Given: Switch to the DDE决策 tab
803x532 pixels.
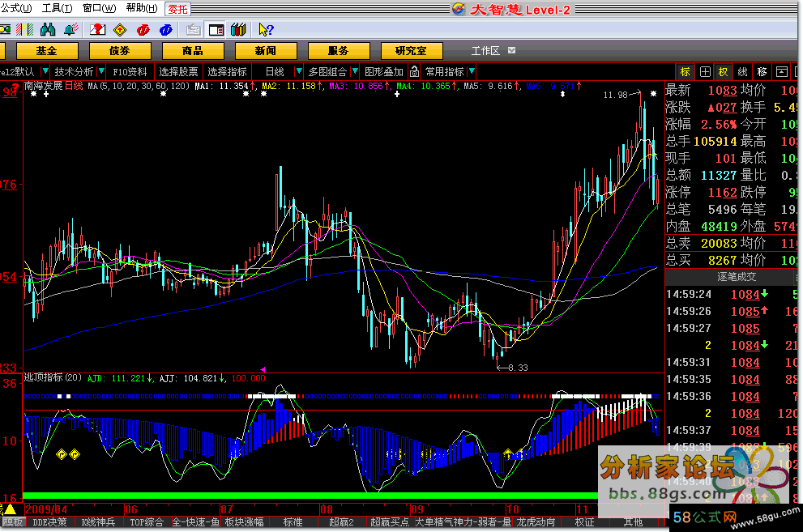Looking at the screenshot, I should [49, 522].
